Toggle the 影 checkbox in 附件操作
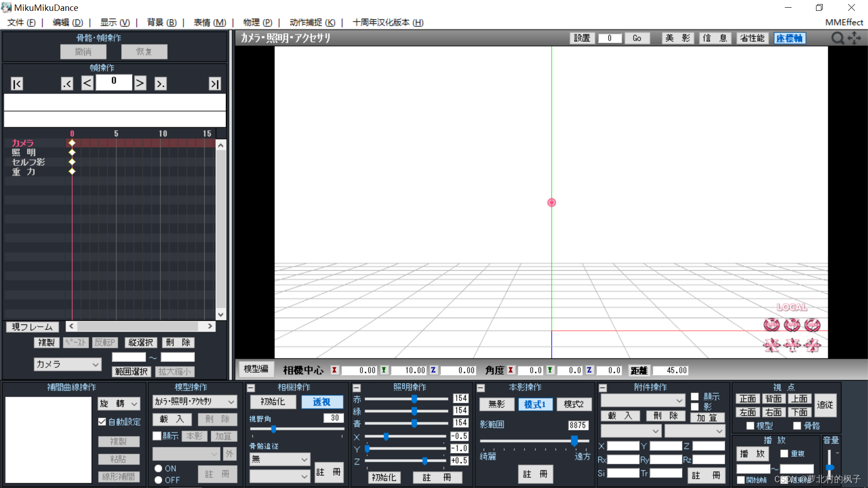Screen dimensions: 868x488 695,407
